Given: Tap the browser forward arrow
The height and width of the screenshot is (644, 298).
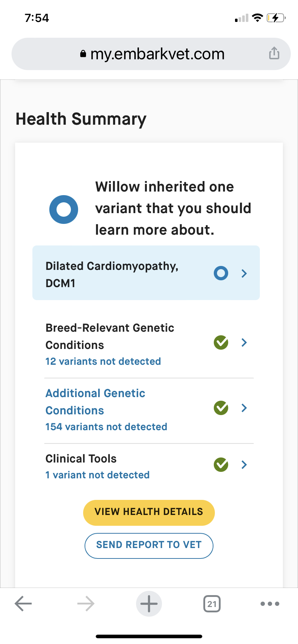Looking at the screenshot, I should coord(86,603).
